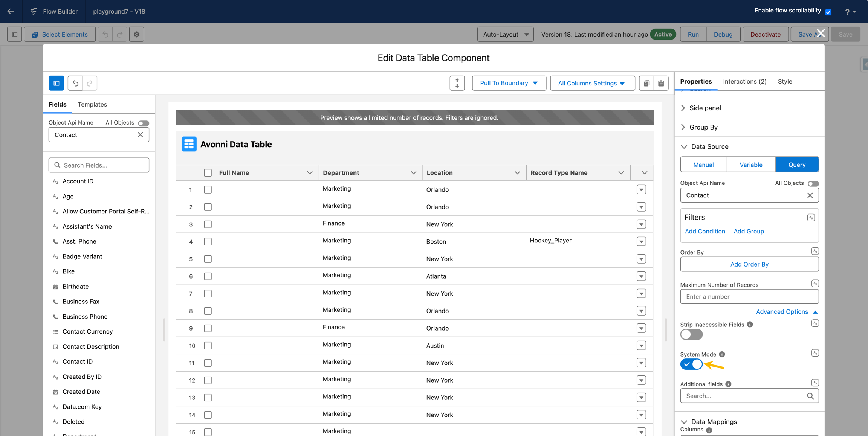The height and width of the screenshot is (436, 868).
Task: Open the All Columns Settings dropdown
Action: 592,83
